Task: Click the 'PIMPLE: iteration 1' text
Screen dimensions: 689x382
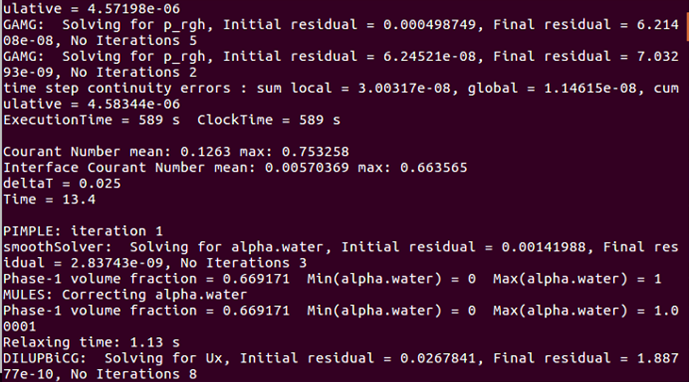Action: pos(83,231)
